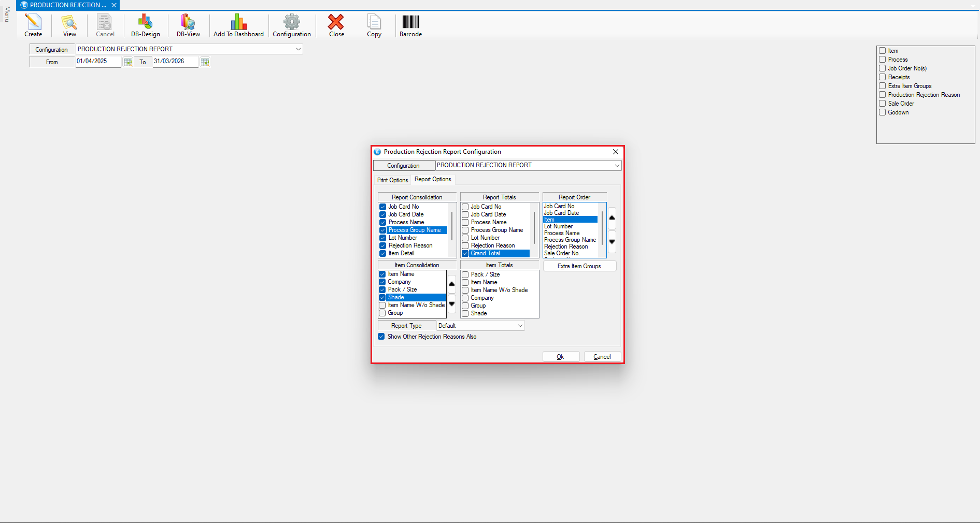Enable Process Name in Report Totals
The width and height of the screenshot is (980, 523).
click(465, 223)
